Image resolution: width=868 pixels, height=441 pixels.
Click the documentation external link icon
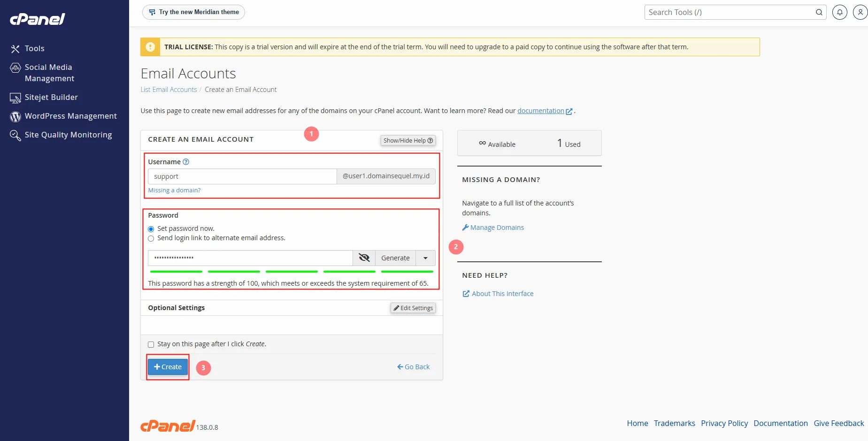click(569, 111)
